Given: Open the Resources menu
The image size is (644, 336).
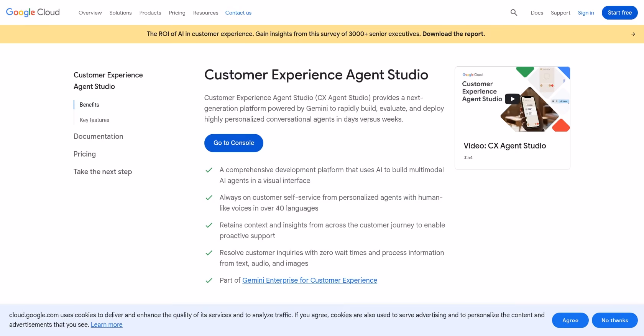Looking at the screenshot, I should 205,13.
